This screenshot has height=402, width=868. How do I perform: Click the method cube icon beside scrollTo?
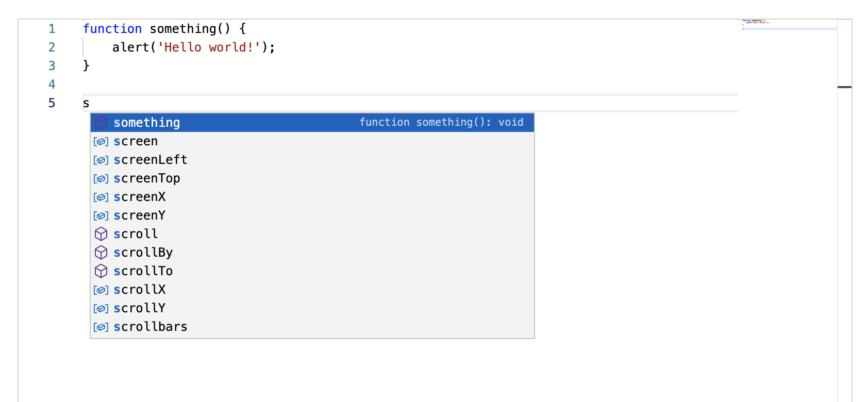[x=101, y=271]
